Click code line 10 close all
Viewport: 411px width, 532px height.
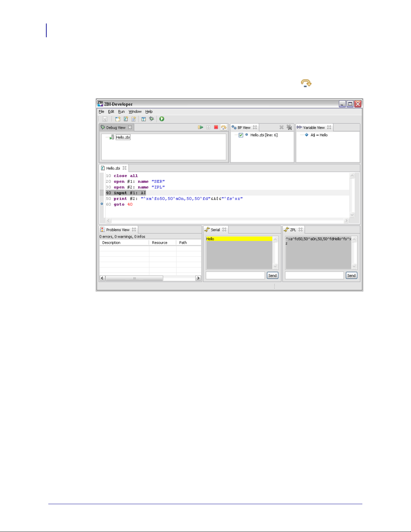[x=122, y=176]
